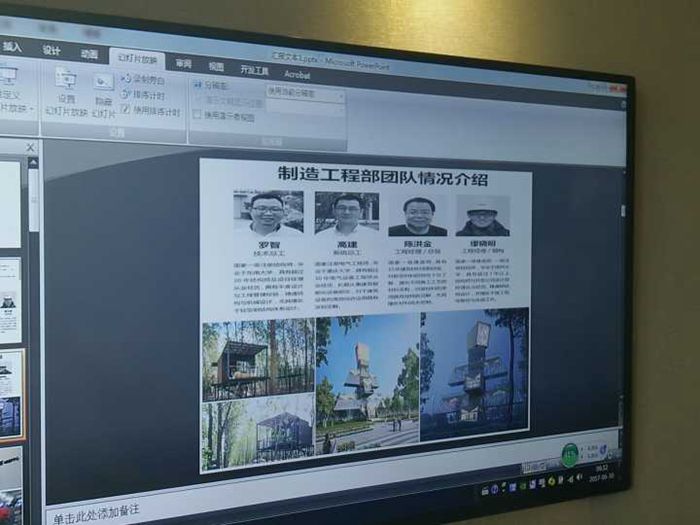Select the middle daytime tower building image
The width and height of the screenshot is (700, 525).
[x=367, y=382]
